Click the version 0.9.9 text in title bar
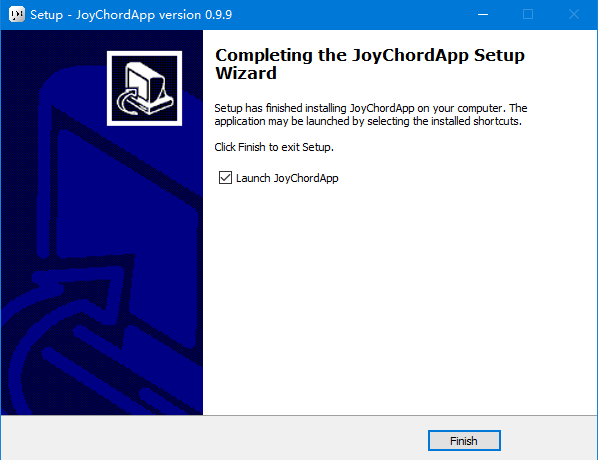The width and height of the screenshot is (598, 460). (x=195, y=15)
